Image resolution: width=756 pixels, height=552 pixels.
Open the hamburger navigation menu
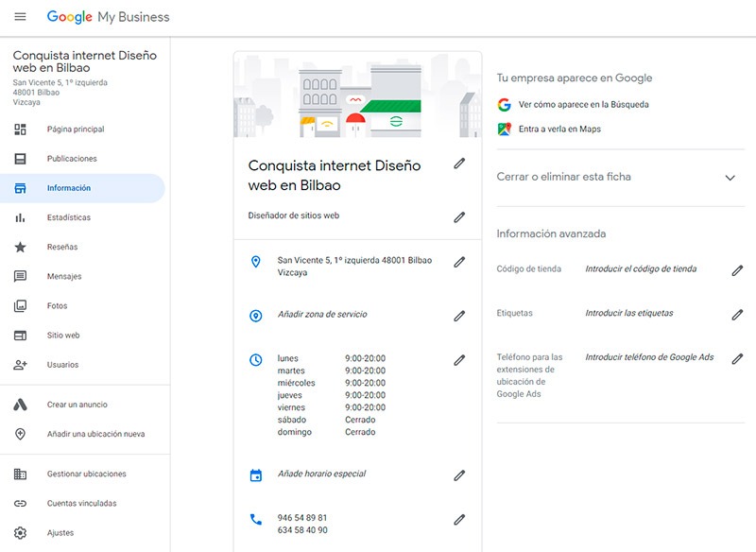pyautogui.click(x=22, y=16)
